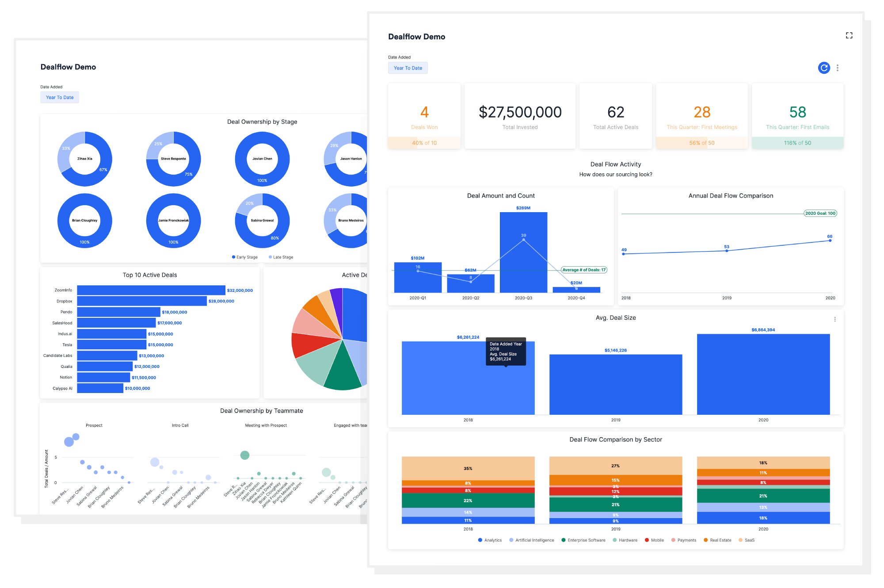This screenshot has height=588, width=884.
Task: Change the Year To Date filter on left dashboard
Action: [x=60, y=97]
